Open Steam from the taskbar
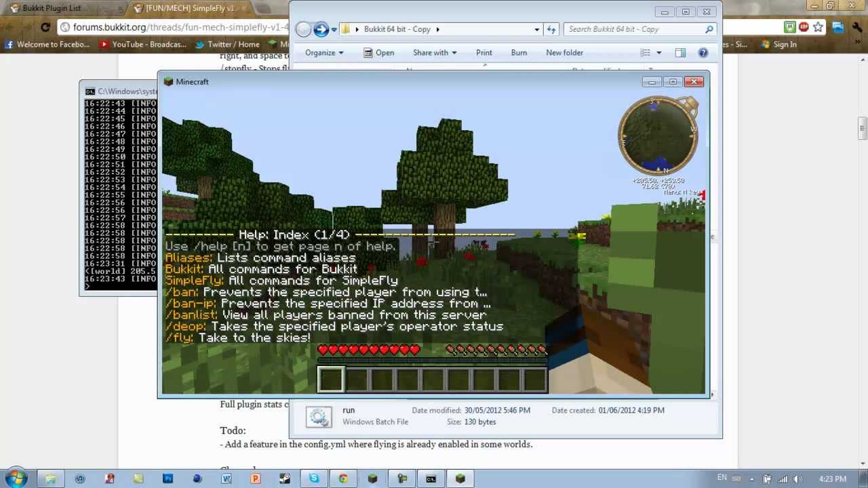 pyautogui.click(x=285, y=479)
